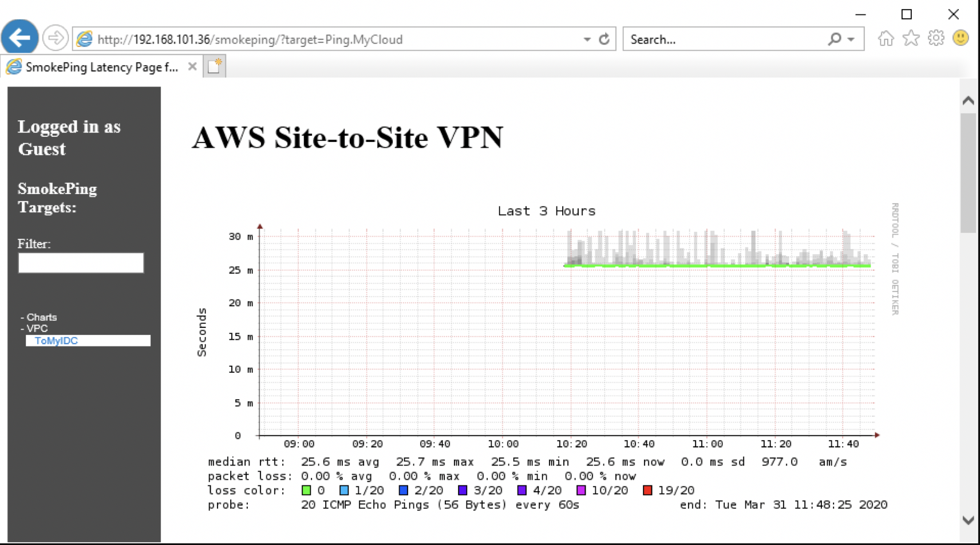Click the '30 m' y-axis label
The image size is (980, 545).
(241, 236)
